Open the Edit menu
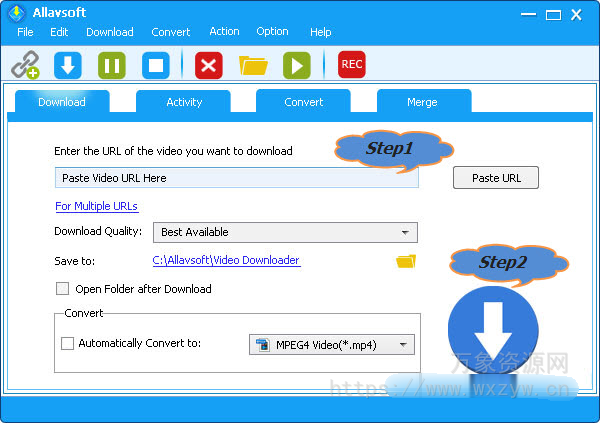The width and height of the screenshot is (600, 423). pyautogui.click(x=59, y=32)
